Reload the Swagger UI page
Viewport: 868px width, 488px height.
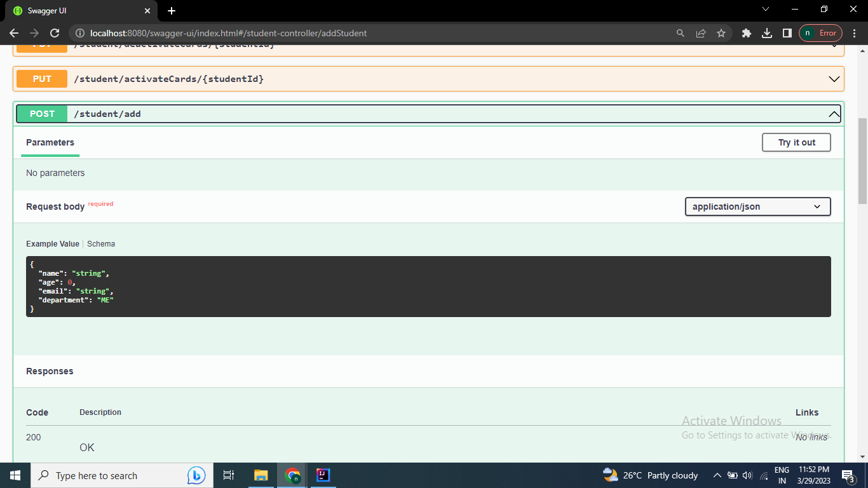coord(54,33)
